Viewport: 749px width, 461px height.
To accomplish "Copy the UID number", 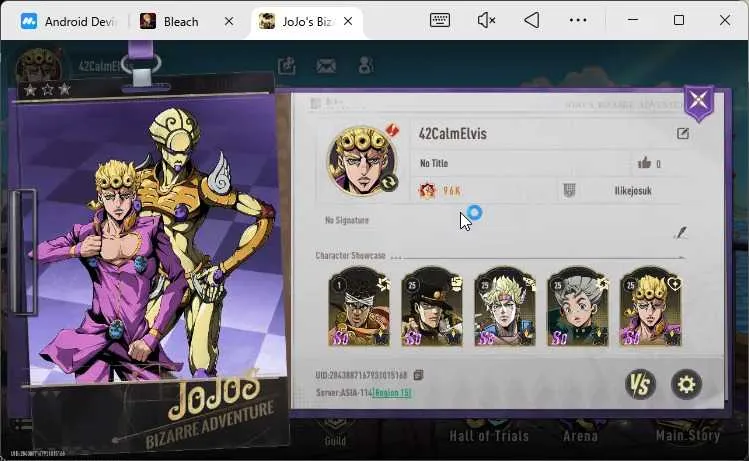I will pos(418,375).
